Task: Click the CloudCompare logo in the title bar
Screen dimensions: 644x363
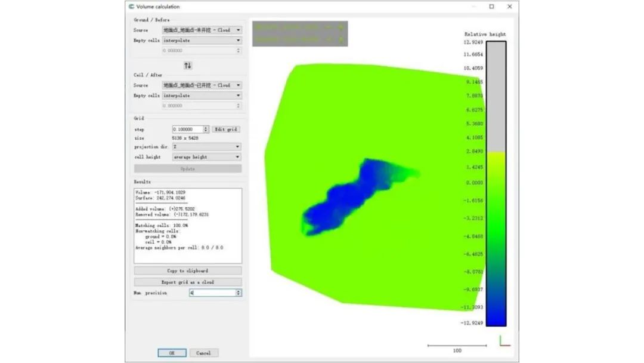Action: coord(131,7)
